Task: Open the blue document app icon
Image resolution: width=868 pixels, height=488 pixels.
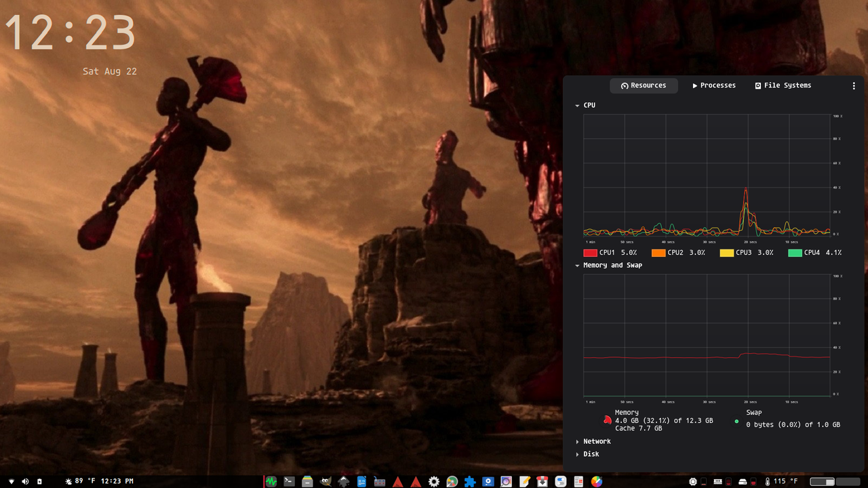Action: click(x=361, y=481)
